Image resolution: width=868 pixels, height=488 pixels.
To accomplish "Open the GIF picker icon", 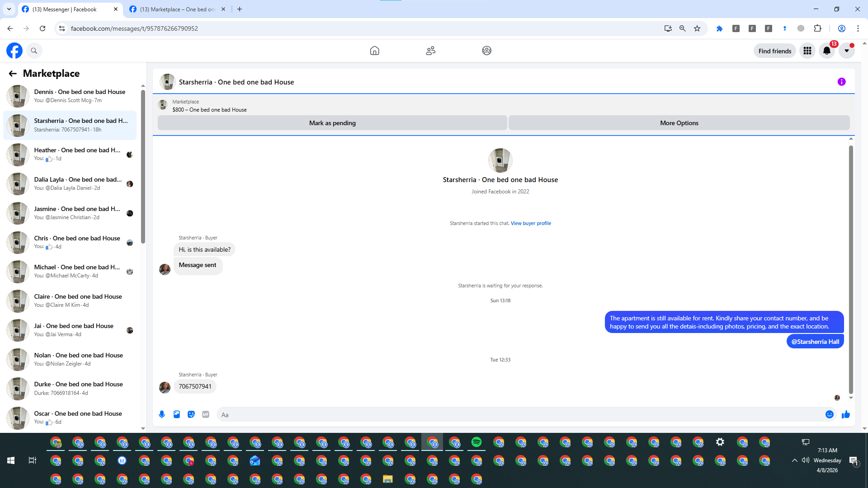I will [x=206, y=414].
